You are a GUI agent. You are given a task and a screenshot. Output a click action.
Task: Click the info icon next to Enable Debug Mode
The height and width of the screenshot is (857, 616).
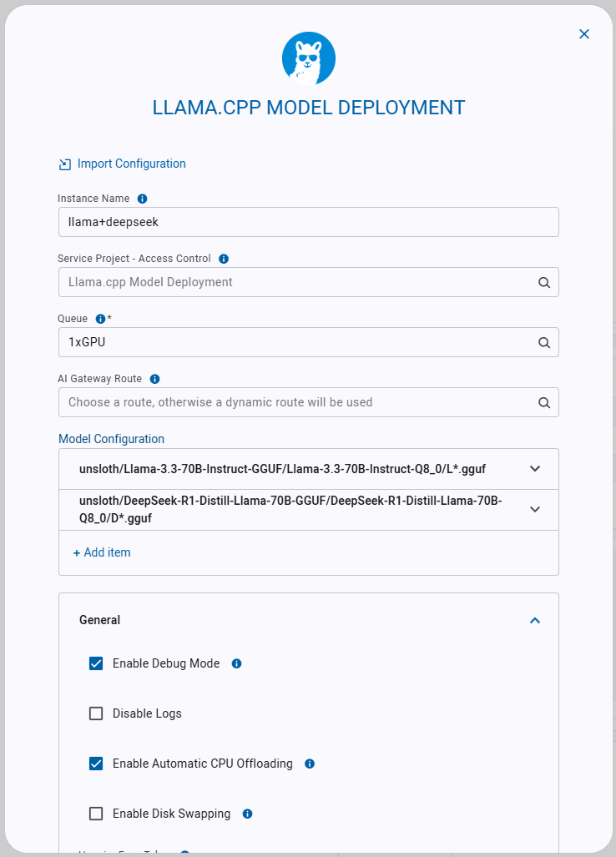point(236,663)
